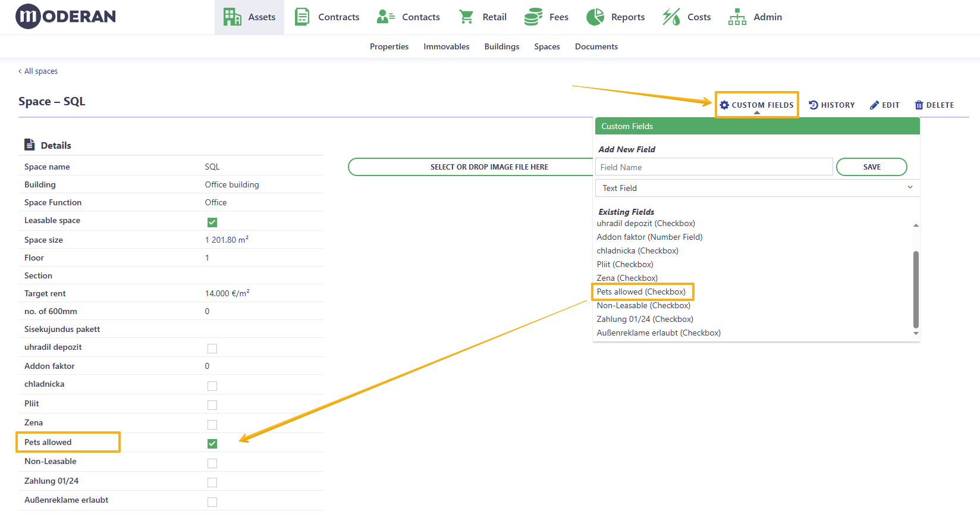Check the Außenreklame erlaubt checkbox
980x517 pixels.
click(x=212, y=502)
